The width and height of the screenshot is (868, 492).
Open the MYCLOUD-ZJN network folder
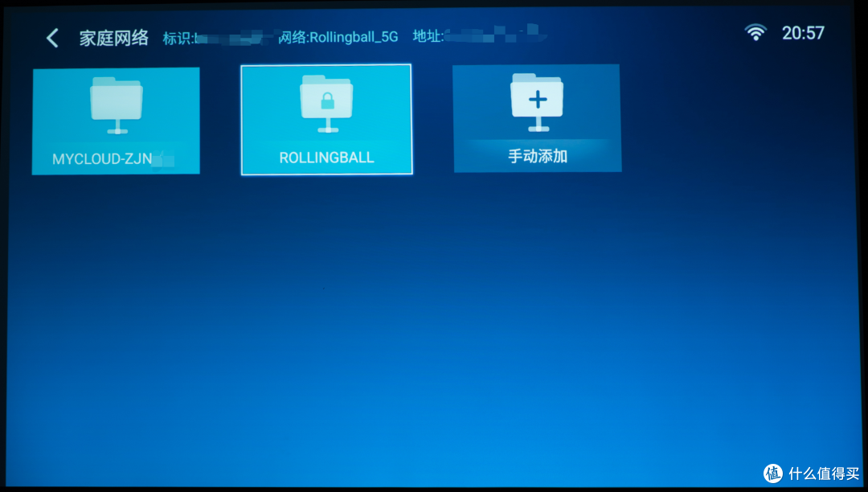click(x=116, y=121)
